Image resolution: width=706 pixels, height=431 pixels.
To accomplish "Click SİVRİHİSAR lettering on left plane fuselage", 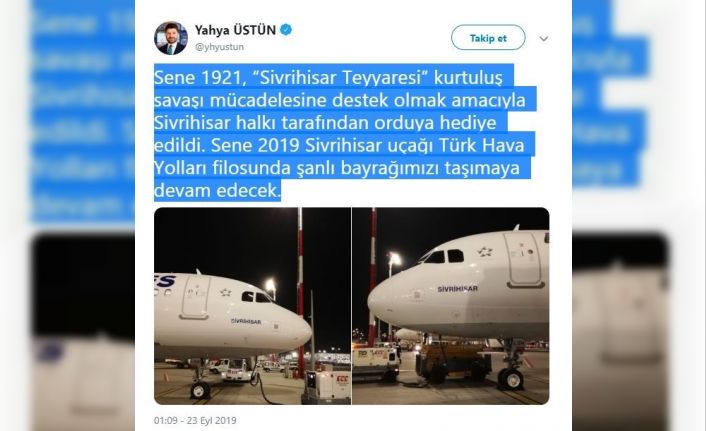I will (x=246, y=322).
